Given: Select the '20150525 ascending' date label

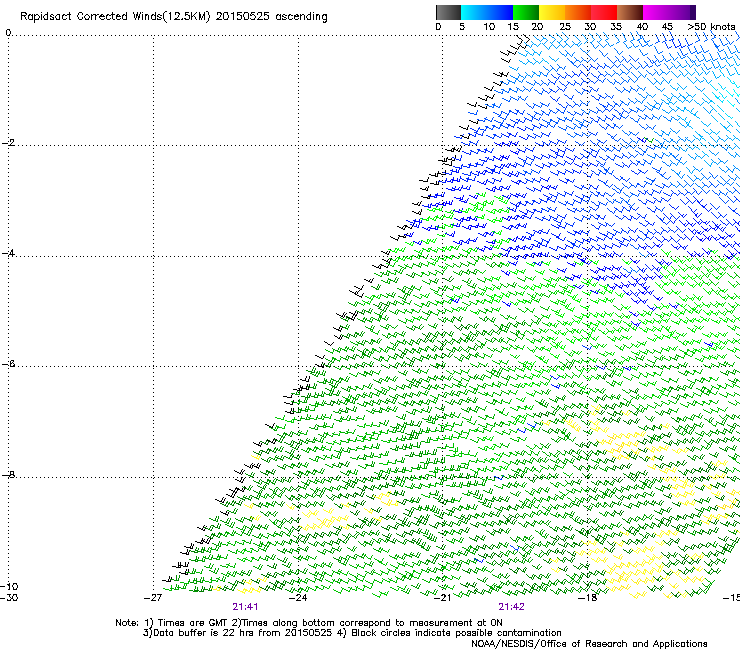Looking at the screenshot, I should pos(271,17).
